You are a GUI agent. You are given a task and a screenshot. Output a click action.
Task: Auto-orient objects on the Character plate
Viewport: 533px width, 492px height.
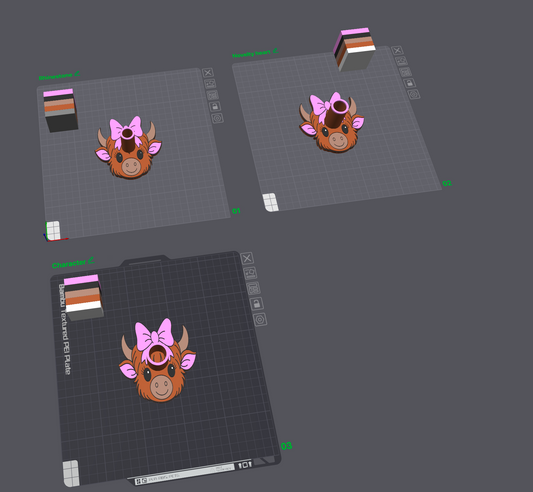point(250,273)
